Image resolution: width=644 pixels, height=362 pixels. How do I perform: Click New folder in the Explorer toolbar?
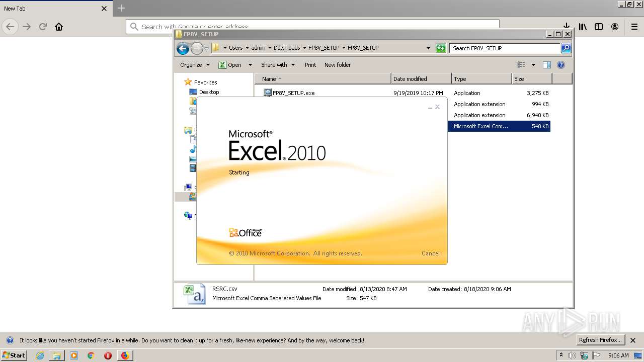338,65
